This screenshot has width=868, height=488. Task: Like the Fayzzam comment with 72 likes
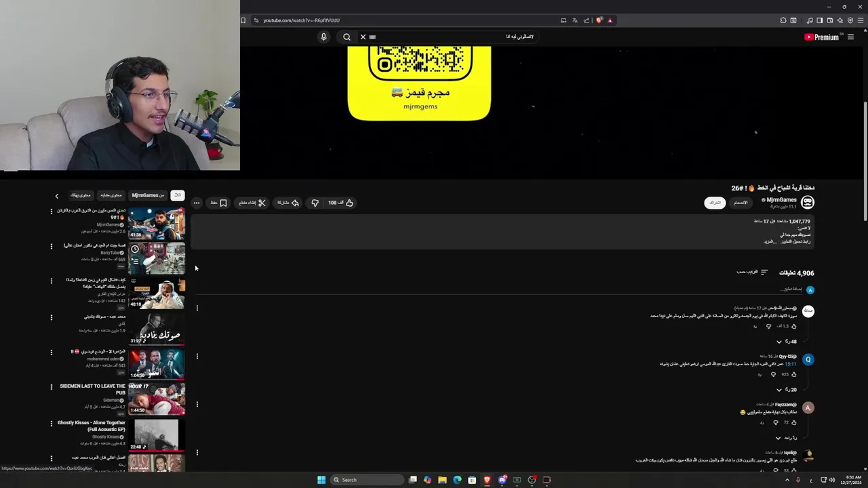(x=794, y=422)
